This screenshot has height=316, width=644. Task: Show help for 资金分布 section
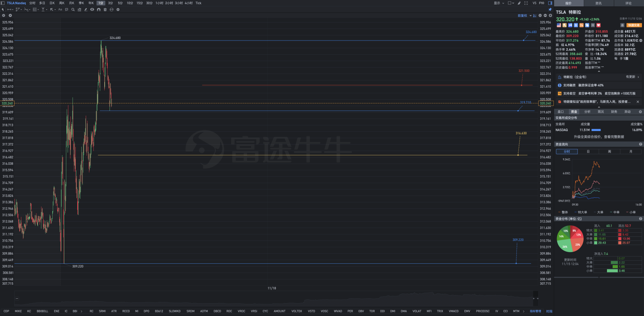click(640, 219)
